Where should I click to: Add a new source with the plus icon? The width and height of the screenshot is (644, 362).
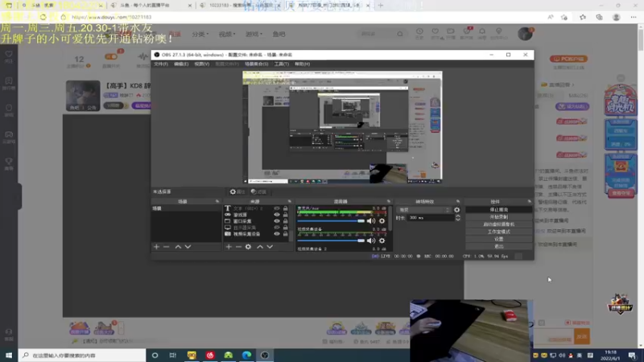coord(229,247)
